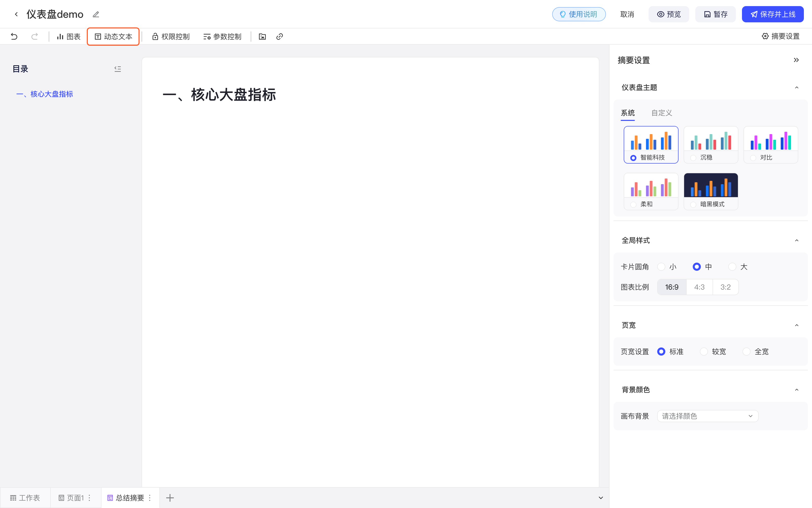Collapse the 目录 outline panel
The image size is (812, 508).
coord(117,69)
